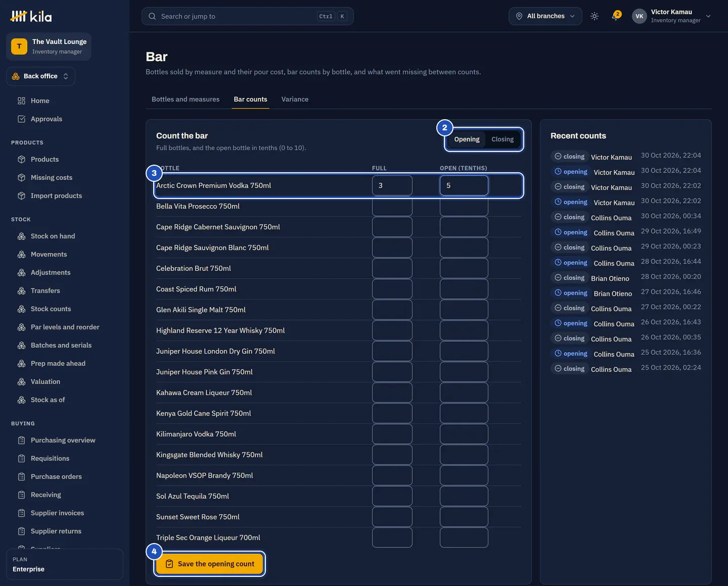This screenshot has height=586, width=728.
Task: Select the Opening count toggle
Action: pos(467,139)
